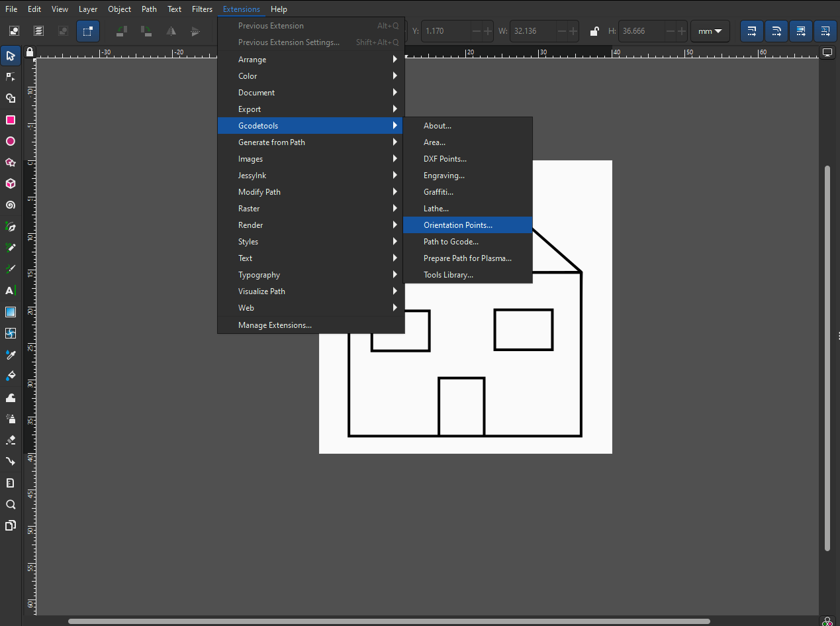Choose Orientation Points from Gcodetools
Viewport: 840px width, 626px height.
(x=467, y=225)
